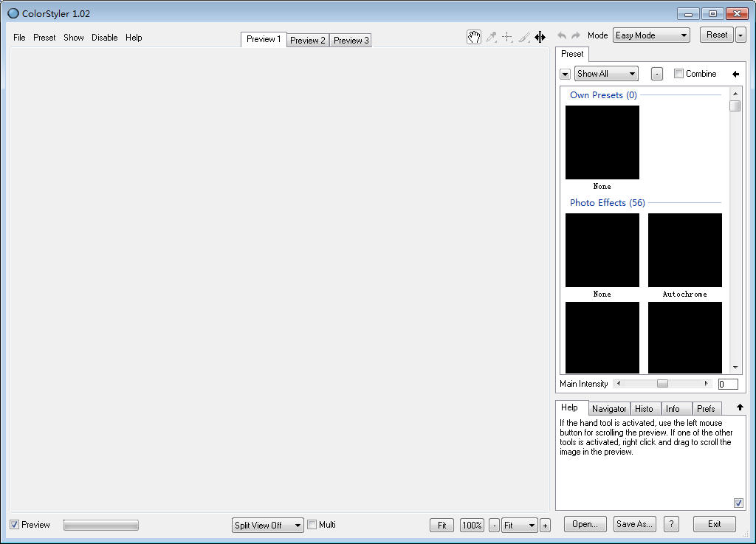Click the Main Intensity slider thumb
Image resolution: width=756 pixels, height=544 pixels.
coord(662,384)
